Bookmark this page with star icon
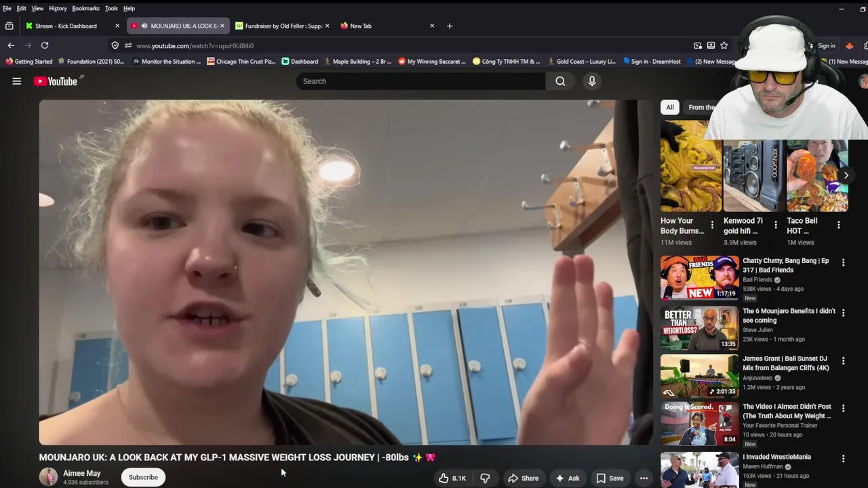 coord(724,45)
